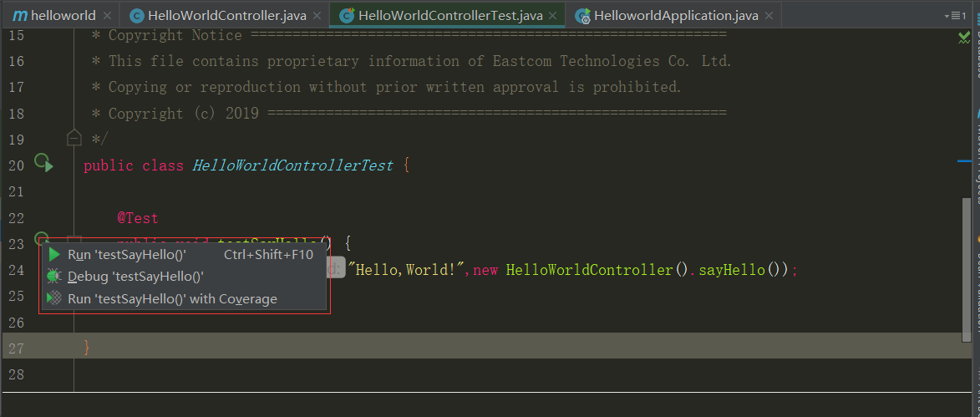The width and height of the screenshot is (980, 417).
Task: Click the closing brace on line 27
Action: pyautogui.click(x=87, y=348)
